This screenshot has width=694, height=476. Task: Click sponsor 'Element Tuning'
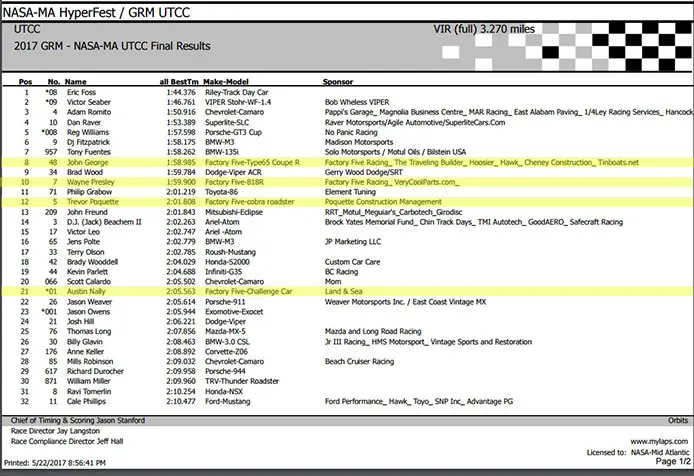point(350,192)
